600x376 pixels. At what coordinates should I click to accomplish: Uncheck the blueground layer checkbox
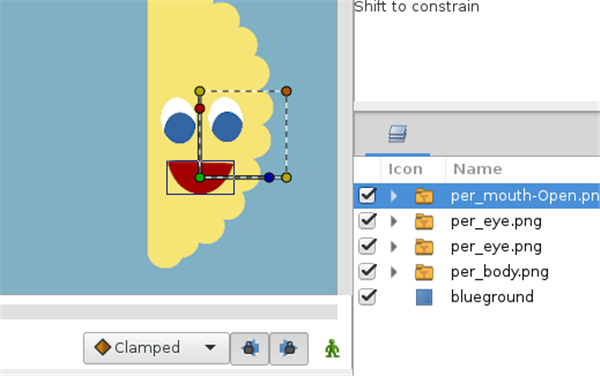coord(367,297)
